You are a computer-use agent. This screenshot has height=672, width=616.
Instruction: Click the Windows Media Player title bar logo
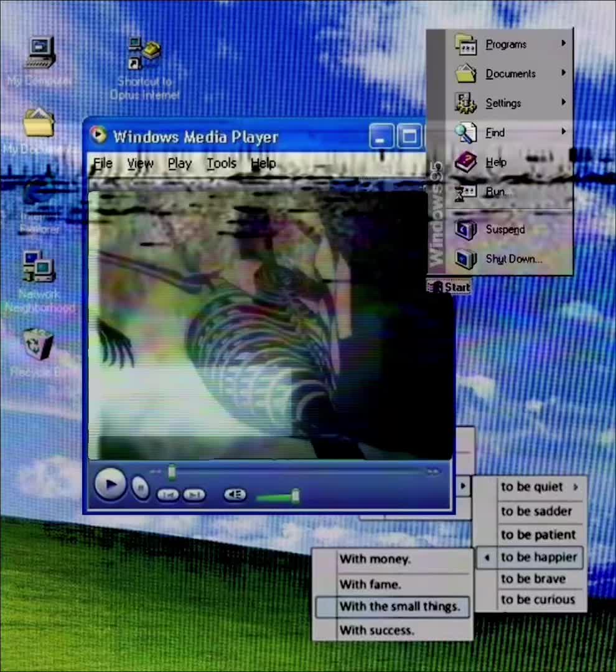pos(98,136)
